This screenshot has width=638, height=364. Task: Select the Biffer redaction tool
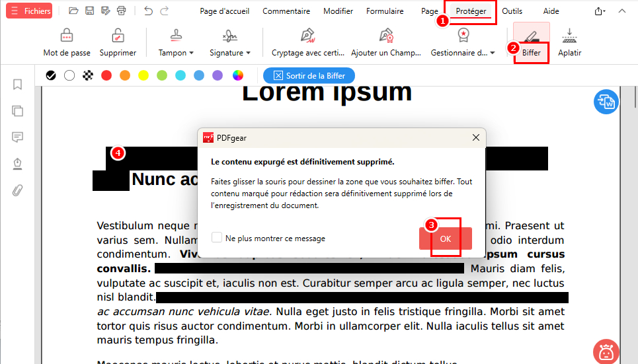pos(531,43)
